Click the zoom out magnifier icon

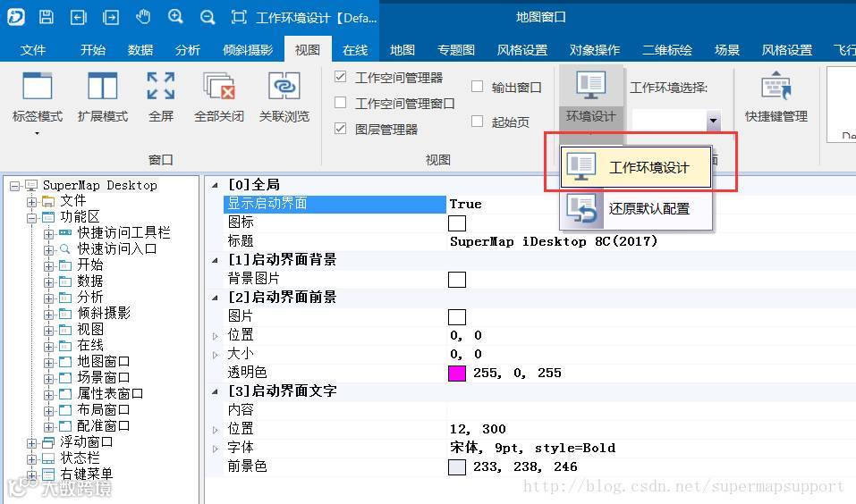(x=208, y=18)
